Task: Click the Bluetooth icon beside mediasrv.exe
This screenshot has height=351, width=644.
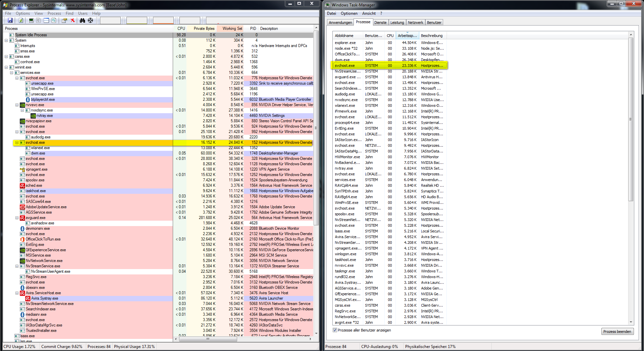Action: (x=22, y=314)
